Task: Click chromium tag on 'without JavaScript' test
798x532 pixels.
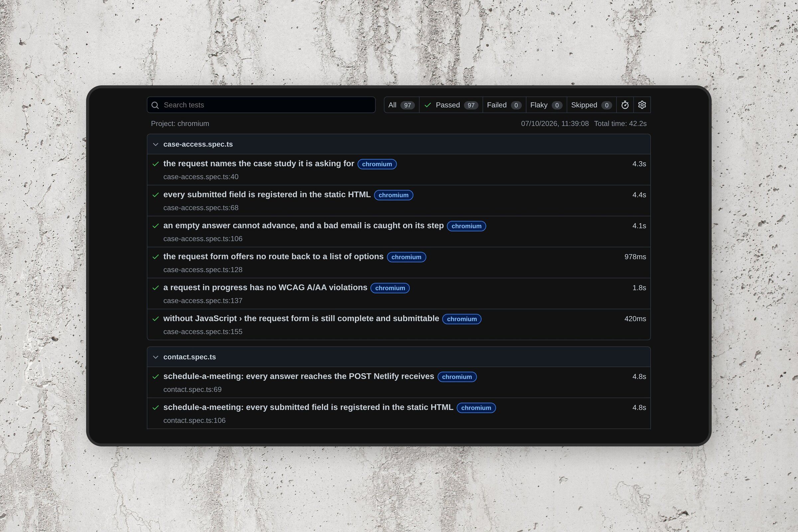Action: (462, 319)
